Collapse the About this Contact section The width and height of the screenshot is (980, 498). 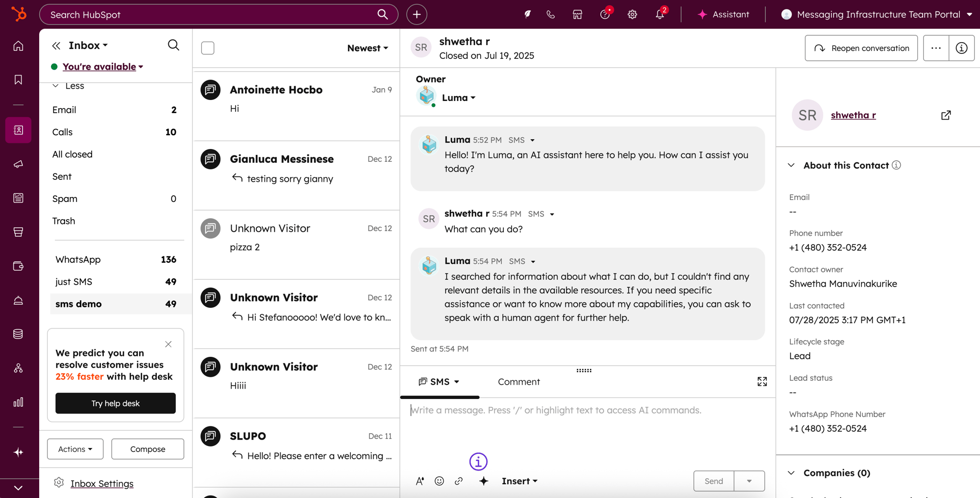[791, 165]
